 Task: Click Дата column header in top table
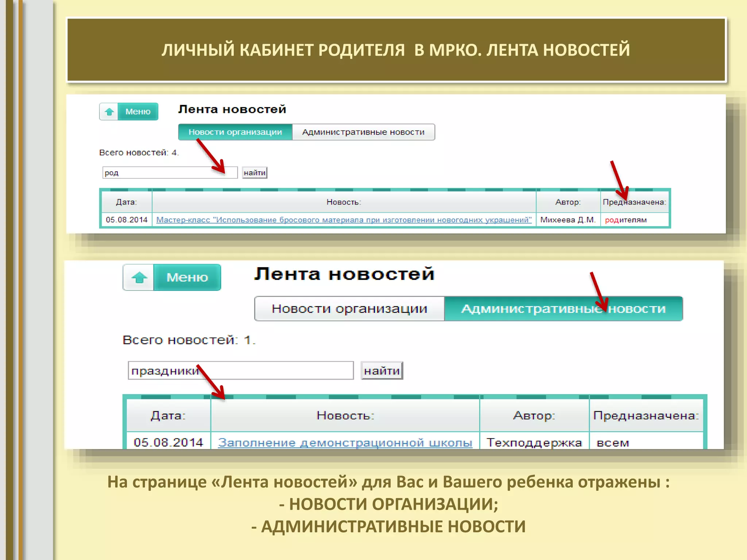(126, 202)
